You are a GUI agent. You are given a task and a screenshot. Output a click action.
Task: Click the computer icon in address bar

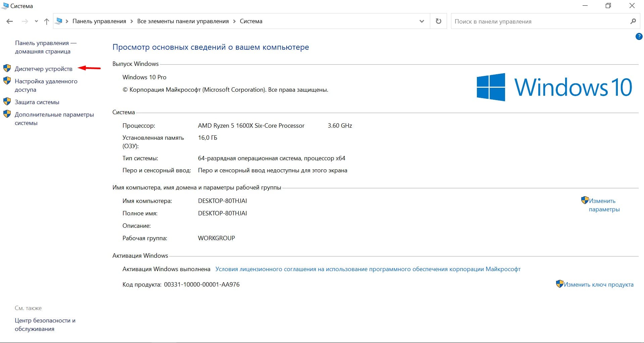tap(59, 21)
